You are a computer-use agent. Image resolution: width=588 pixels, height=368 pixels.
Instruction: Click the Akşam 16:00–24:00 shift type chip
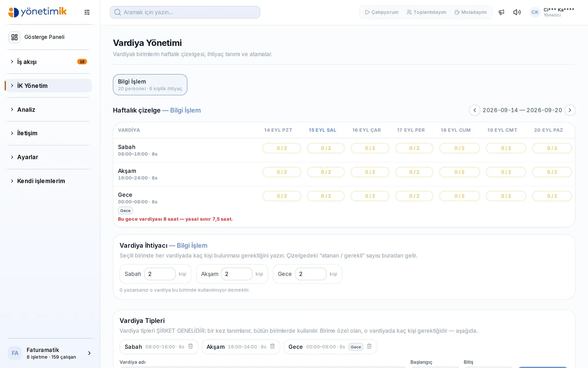tap(241, 347)
